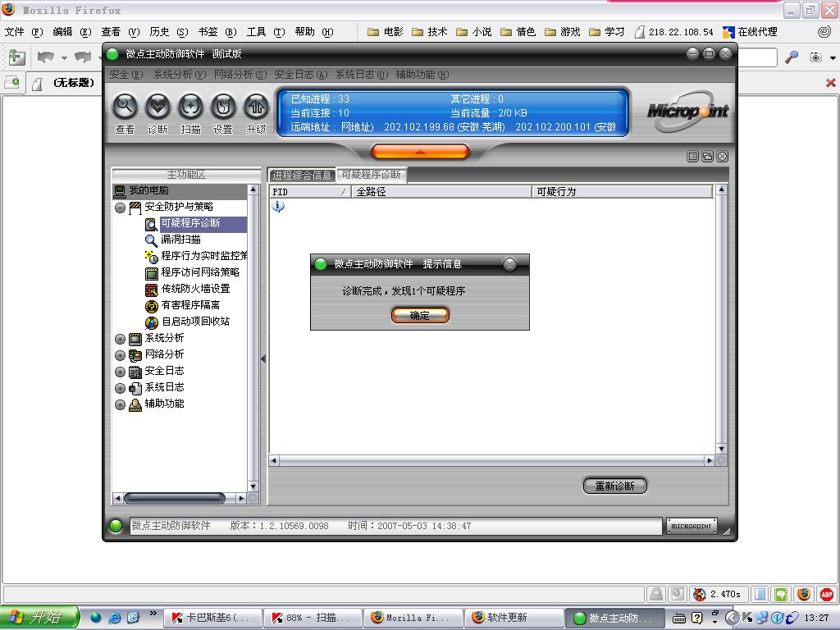Confirm the dialog with 确定 button

coord(420,316)
